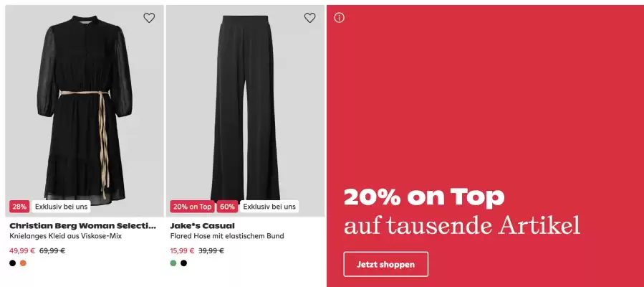Open Christian Berg Woman Selection brand title
Image resolution: width=644 pixels, height=287 pixels.
(82, 226)
